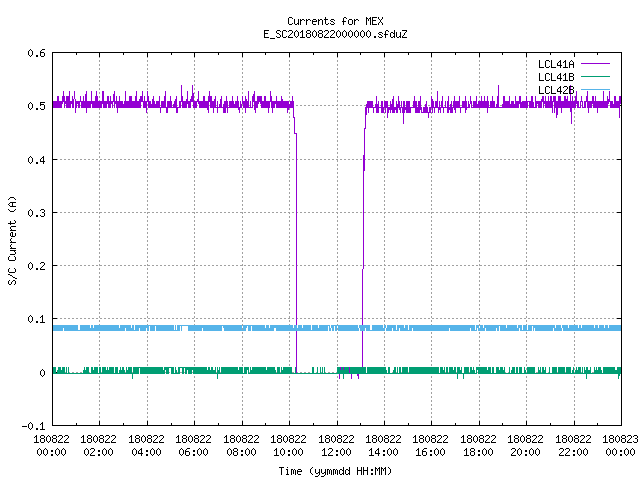Click the green LCL41B legend line sample
The image size is (640, 480).
pyautogui.click(x=595, y=77)
